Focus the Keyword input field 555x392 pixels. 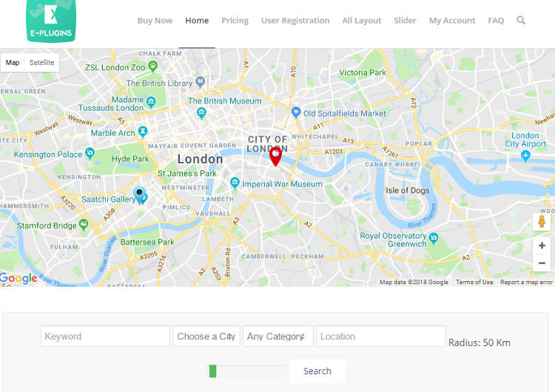105,336
